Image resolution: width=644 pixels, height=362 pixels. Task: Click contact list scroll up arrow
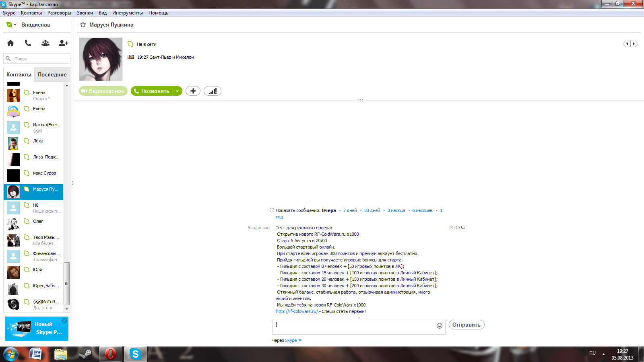pyautogui.click(x=67, y=85)
